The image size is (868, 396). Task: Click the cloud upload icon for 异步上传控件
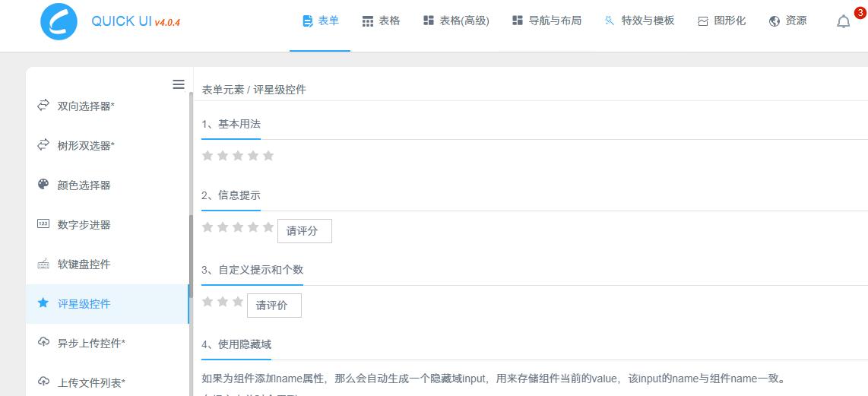pyautogui.click(x=43, y=343)
